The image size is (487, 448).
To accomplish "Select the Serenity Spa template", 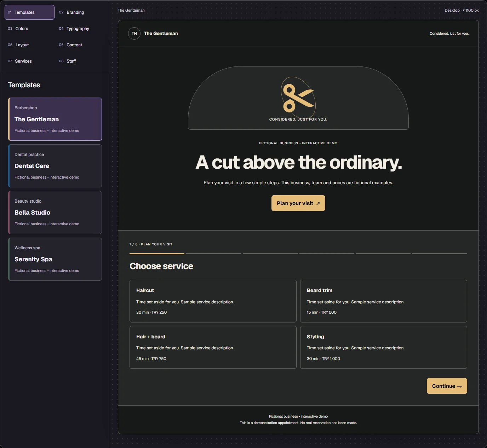I will pyautogui.click(x=55, y=259).
